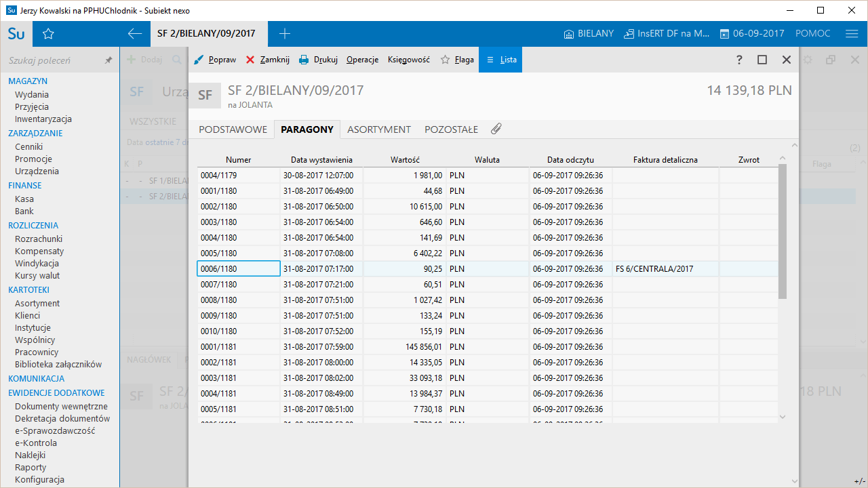The width and height of the screenshot is (868, 488).
Task: Open Inwentaryzacja in the sidebar
Action: [x=43, y=119]
